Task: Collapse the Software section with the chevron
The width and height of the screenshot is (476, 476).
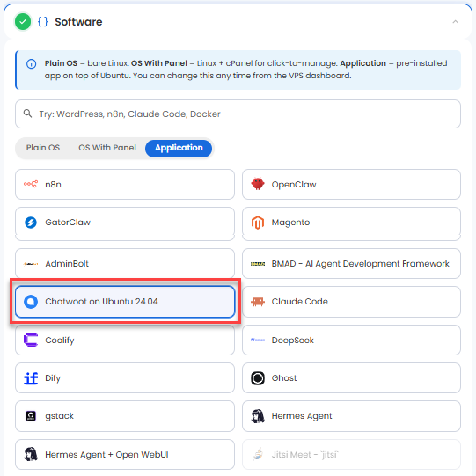Action: pyautogui.click(x=455, y=21)
